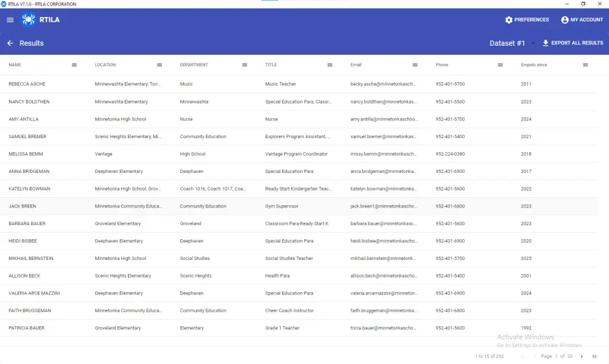This screenshot has width=609, height=364.
Task: Click Classroom Para-Ready Start K title
Action: point(297,223)
